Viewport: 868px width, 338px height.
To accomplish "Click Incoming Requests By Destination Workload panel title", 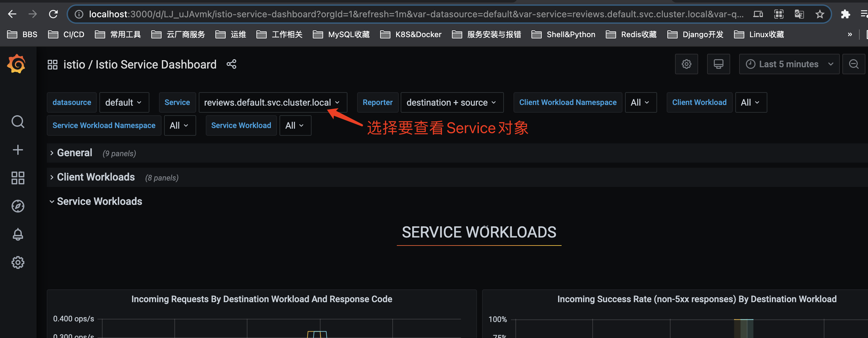I will pos(262,299).
